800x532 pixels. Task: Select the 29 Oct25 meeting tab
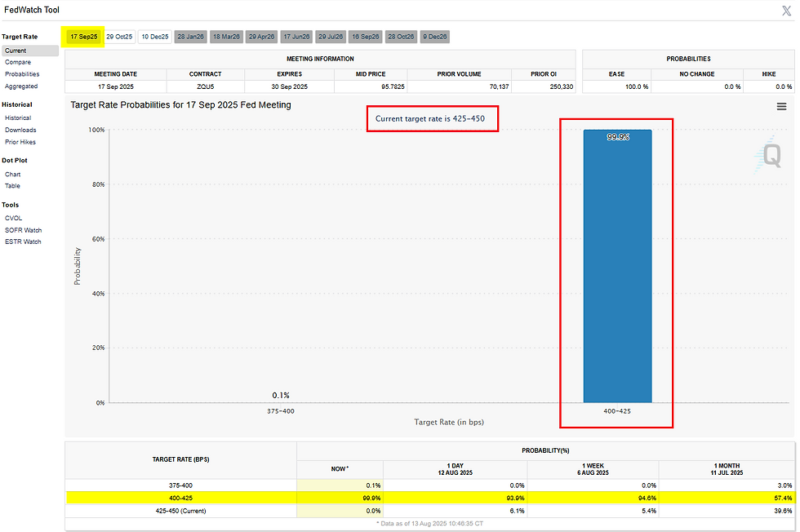[x=119, y=37]
